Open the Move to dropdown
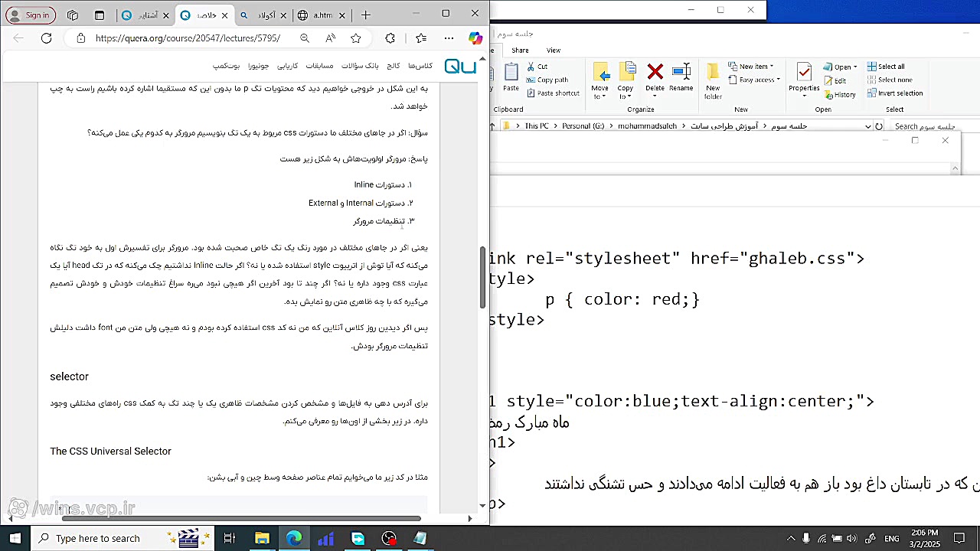 click(x=600, y=81)
